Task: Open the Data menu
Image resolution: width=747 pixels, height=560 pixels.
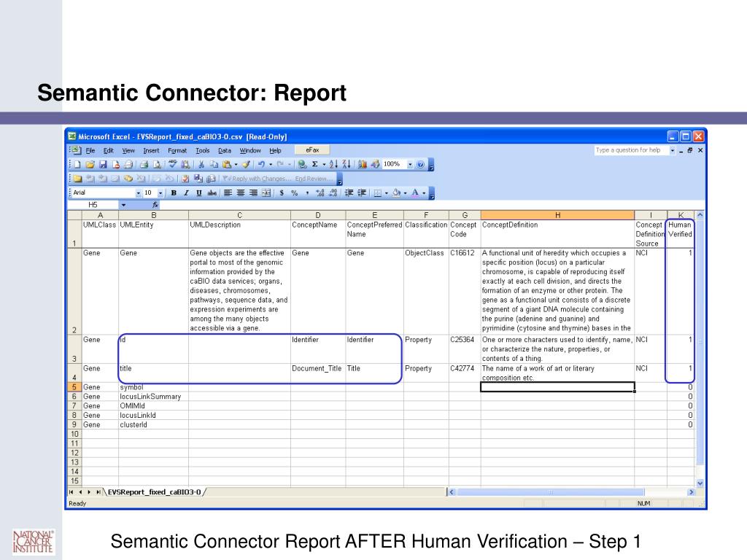Action: 225,150
